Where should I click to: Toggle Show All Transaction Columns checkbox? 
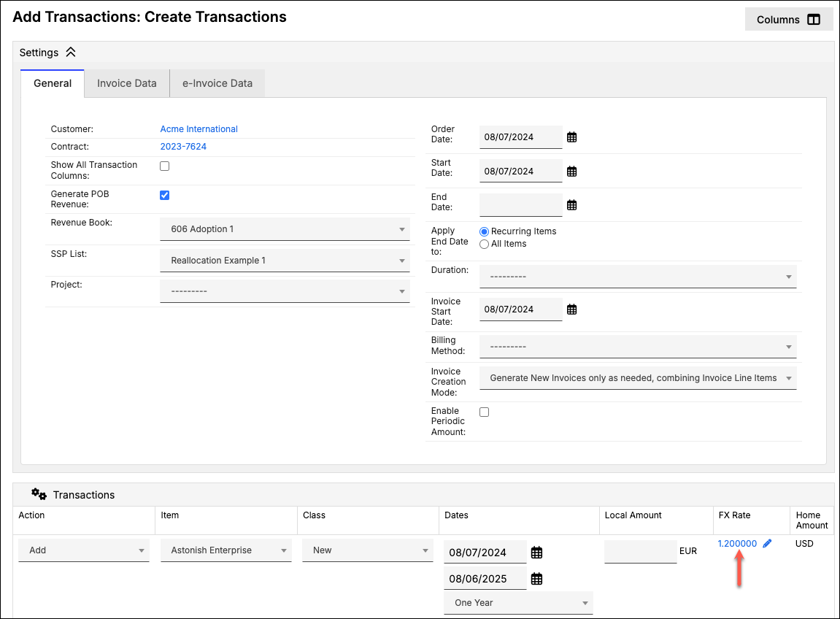point(164,166)
